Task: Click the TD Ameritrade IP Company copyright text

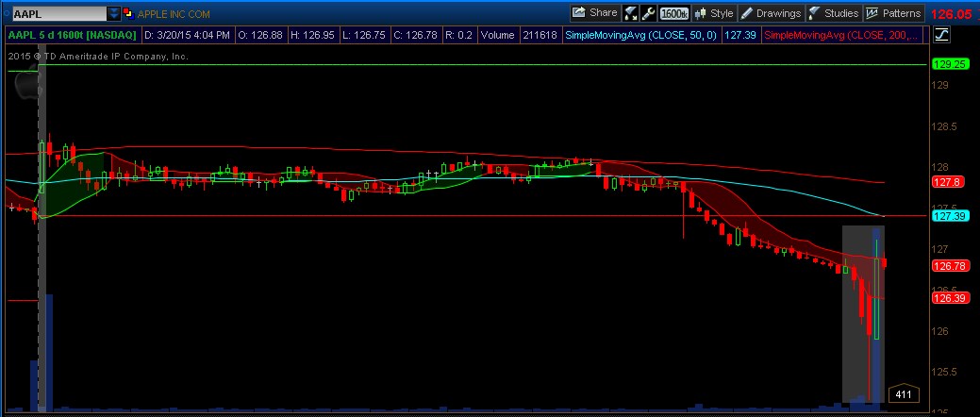Action: pyautogui.click(x=98, y=57)
